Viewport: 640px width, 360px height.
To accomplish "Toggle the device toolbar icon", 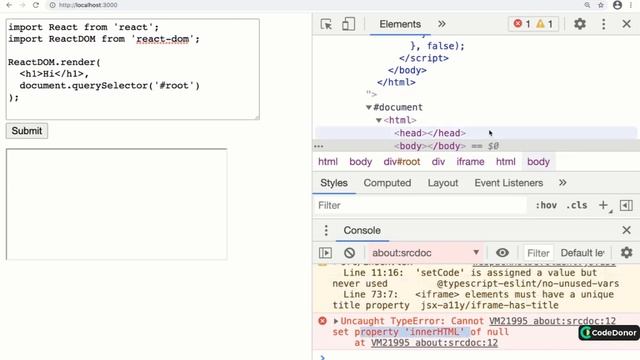I will [x=348, y=24].
